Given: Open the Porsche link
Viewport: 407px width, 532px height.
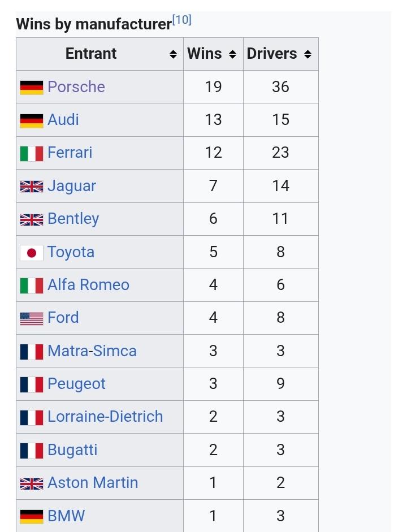Looking at the screenshot, I should 76,87.
